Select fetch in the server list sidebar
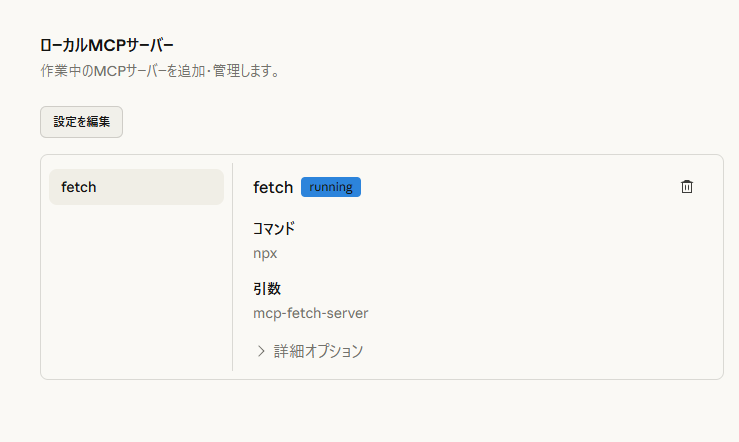The width and height of the screenshot is (739, 442). click(136, 187)
